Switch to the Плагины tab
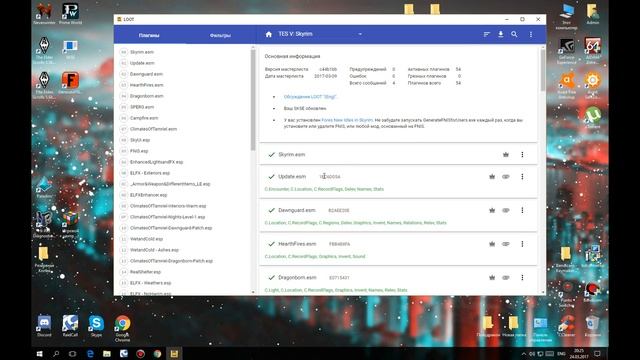The width and height of the screenshot is (640, 360). point(149,36)
